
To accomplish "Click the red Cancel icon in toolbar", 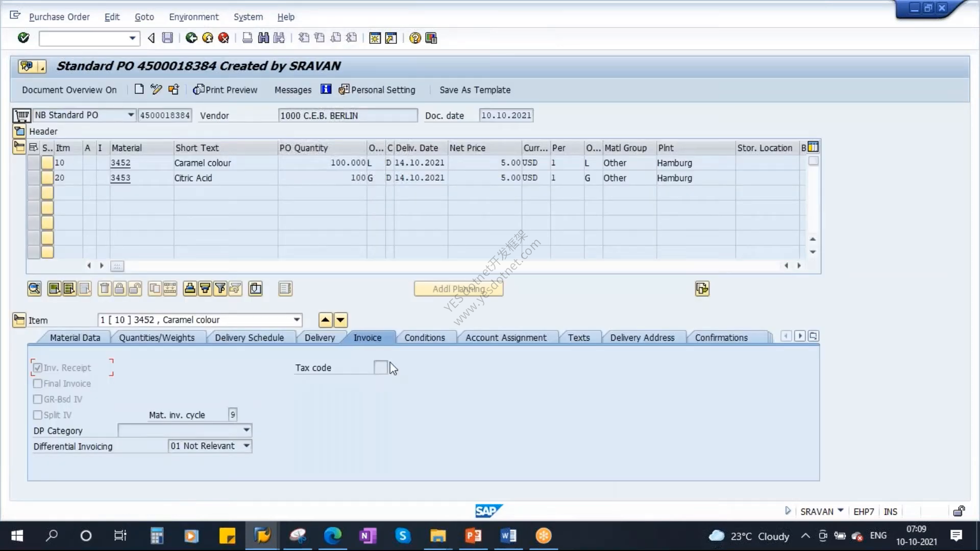I will point(224,38).
